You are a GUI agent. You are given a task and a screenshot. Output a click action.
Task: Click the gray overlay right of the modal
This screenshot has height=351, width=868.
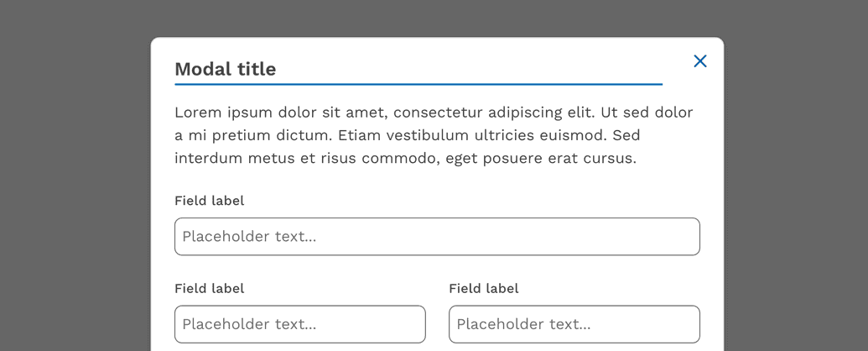point(795,185)
